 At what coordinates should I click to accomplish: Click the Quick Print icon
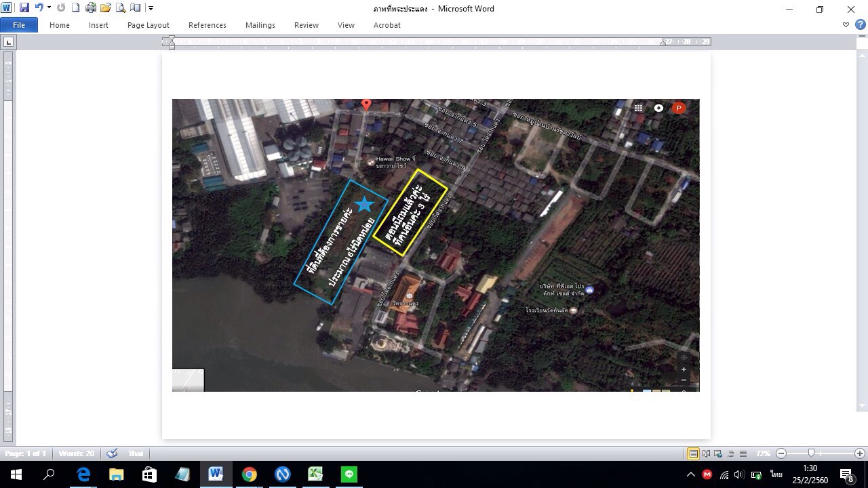click(90, 8)
